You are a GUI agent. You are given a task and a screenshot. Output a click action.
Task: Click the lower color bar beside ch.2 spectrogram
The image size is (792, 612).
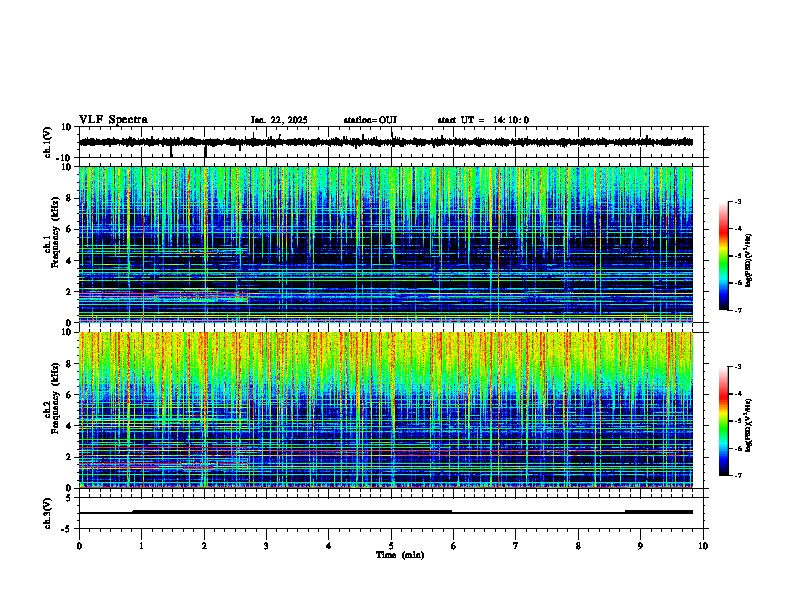click(x=724, y=421)
